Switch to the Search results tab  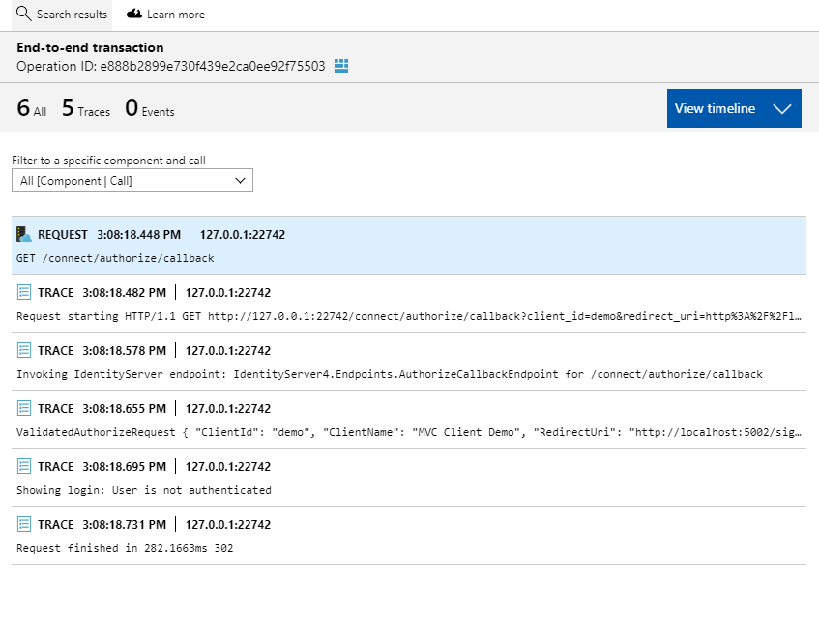coord(61,14)
